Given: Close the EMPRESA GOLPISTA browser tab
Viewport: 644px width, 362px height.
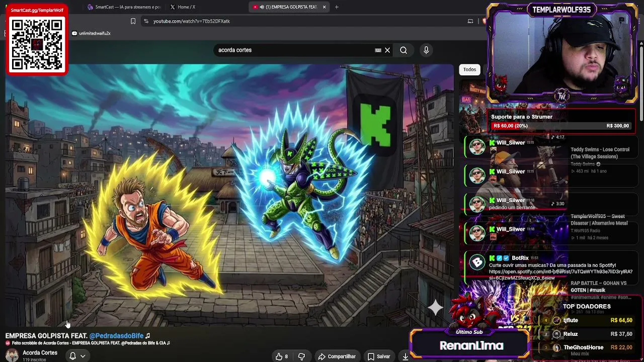Looking at the screenshot, I should [325, 7].
